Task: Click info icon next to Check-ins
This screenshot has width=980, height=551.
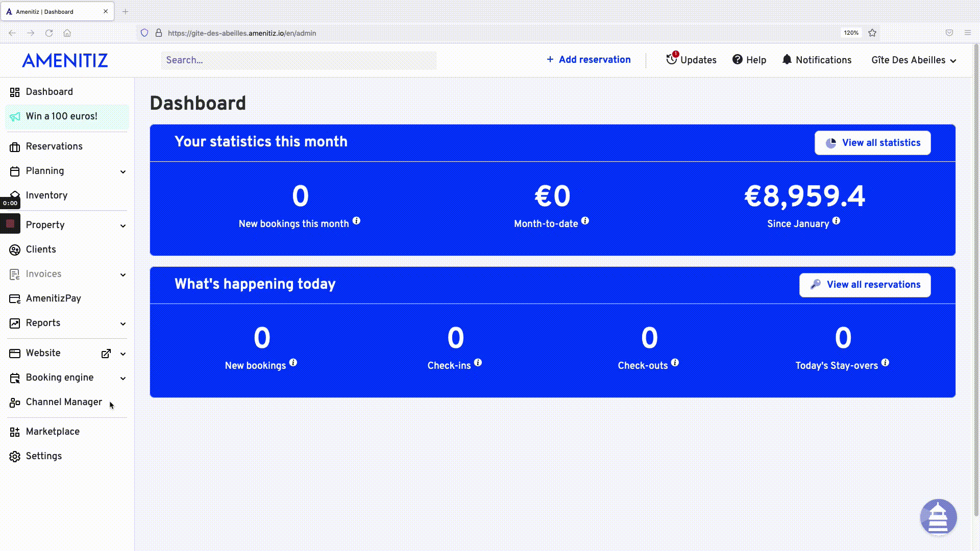Action: tap(478, 363)
